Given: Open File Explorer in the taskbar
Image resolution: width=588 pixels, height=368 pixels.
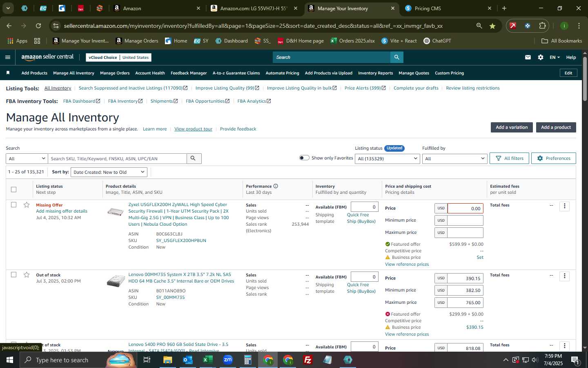Looking at the screenshot, I should pyautogui.click(x=168, y=360).
